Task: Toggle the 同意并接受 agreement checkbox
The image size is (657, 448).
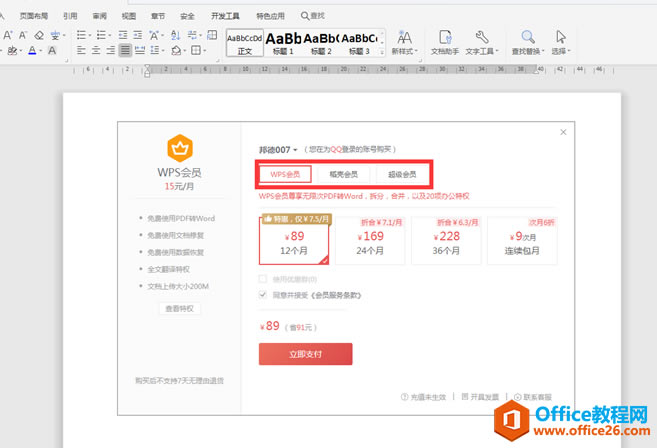Action: click(263, 295)
